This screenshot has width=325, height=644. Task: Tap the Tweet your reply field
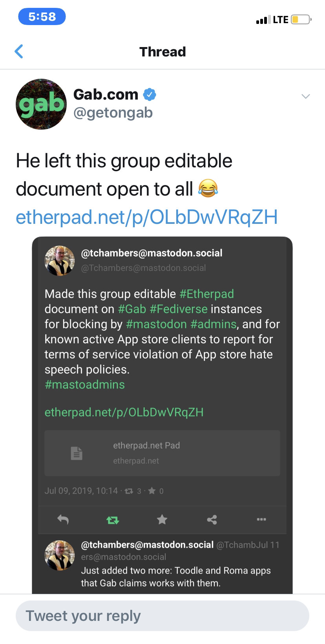point(162,616)
